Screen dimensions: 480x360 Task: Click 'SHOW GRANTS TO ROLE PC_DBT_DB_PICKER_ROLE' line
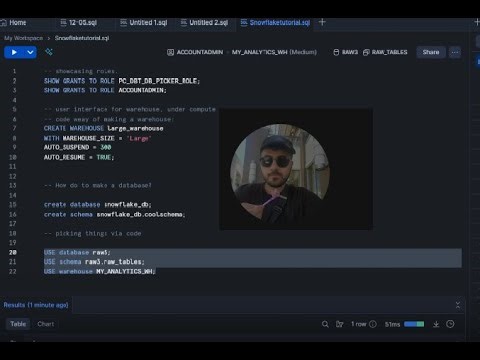coord(122,81)
